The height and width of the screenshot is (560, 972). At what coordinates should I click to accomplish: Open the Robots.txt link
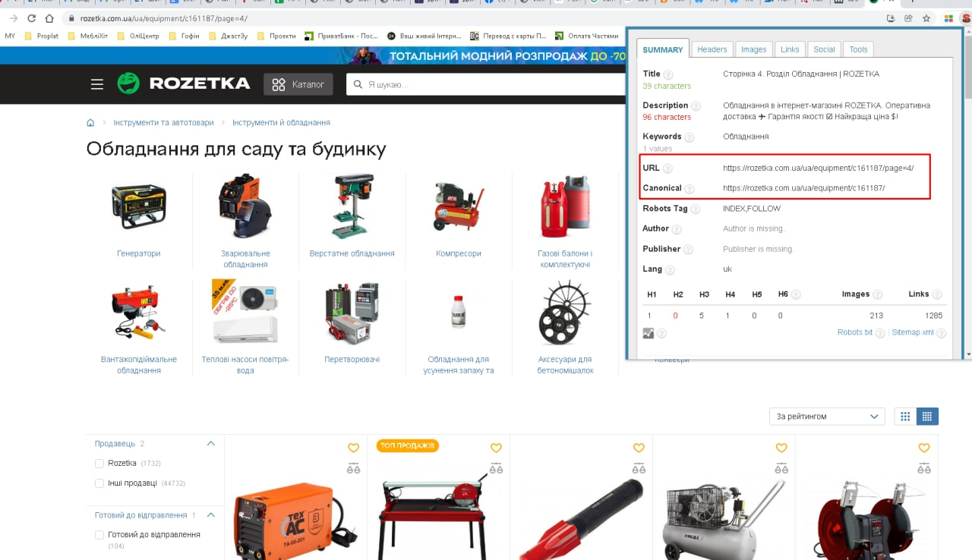855,332
